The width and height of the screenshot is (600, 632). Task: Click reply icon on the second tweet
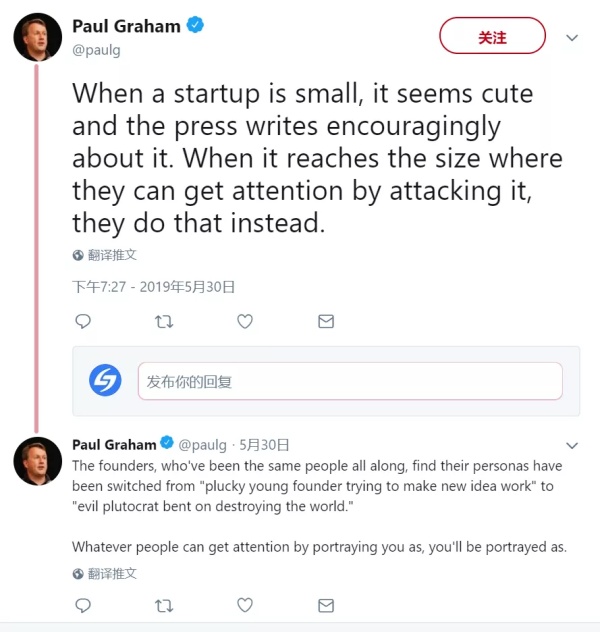pos(84,605)
